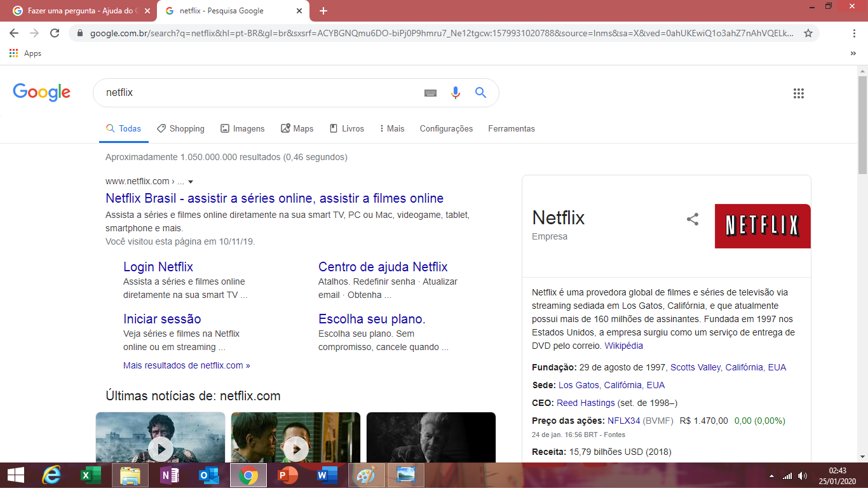Open Outlook from the taskbar

click(x=209, y=475)
